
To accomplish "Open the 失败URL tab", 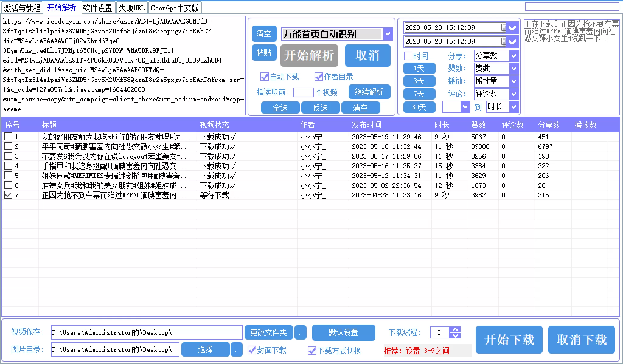I will point(132,8).
